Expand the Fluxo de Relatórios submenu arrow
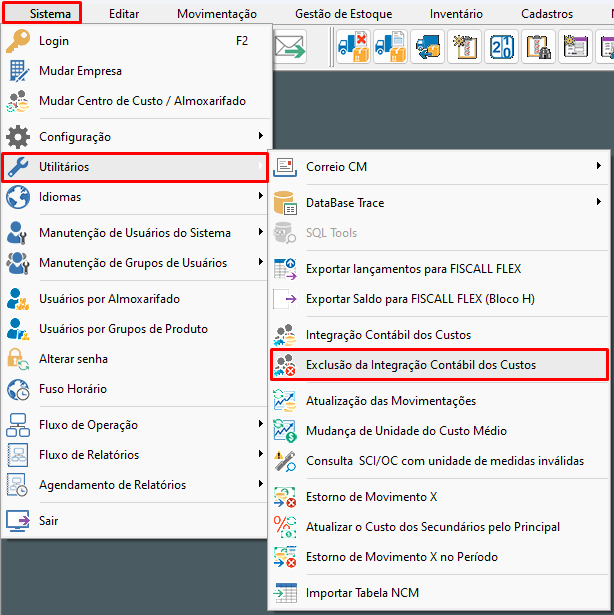Viewport: 614px width, 615px height. pyautogui.click(x=261, y=453)
